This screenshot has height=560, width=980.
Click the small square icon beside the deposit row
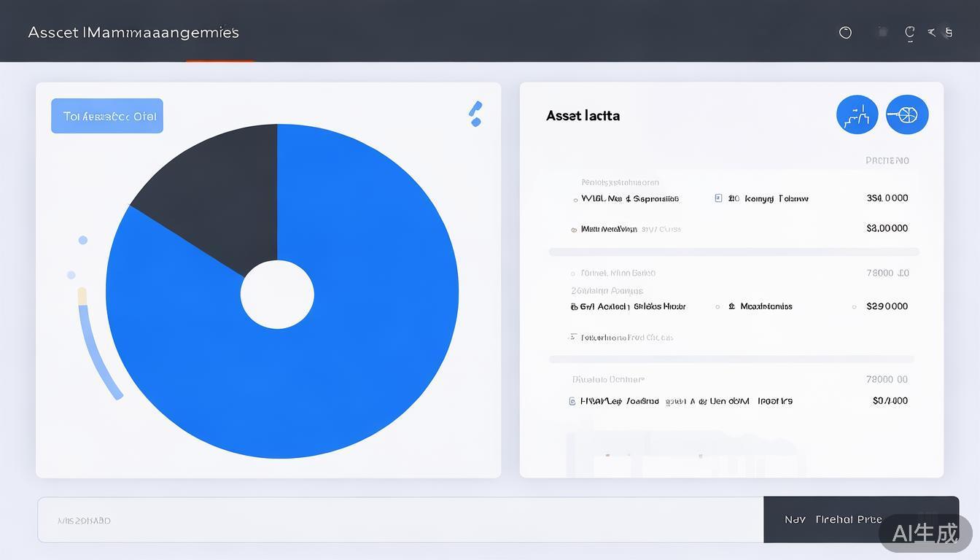tap(717, 198)
